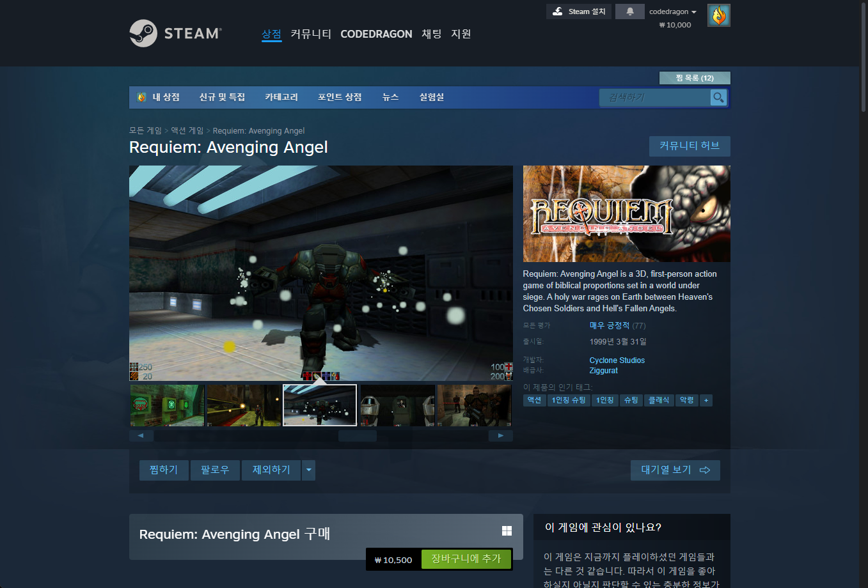The height and width of the screenshot is (588, 868).
Task: Open the 커뮤니티 menu
Action: click(x=311, y=34)
